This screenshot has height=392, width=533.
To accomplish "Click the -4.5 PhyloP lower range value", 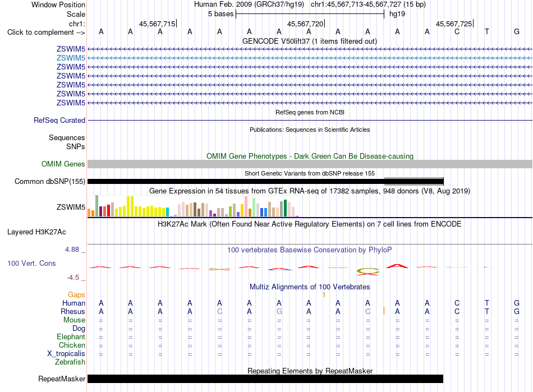I will (x=73, y=278).
